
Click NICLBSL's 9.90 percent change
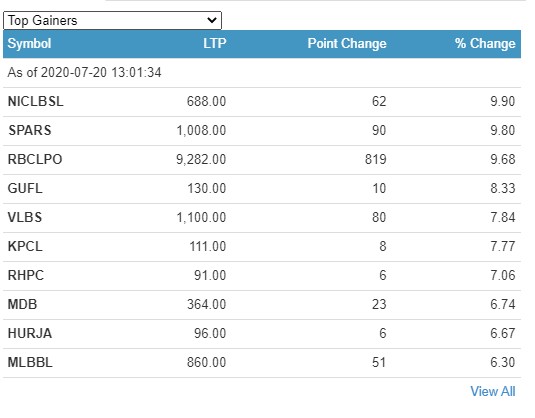point(503,101)
